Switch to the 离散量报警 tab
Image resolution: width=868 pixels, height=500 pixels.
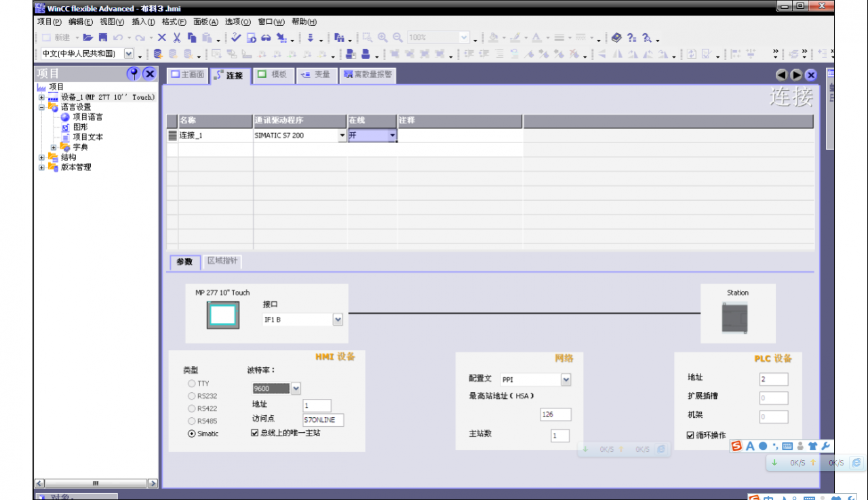click(367, 75)
